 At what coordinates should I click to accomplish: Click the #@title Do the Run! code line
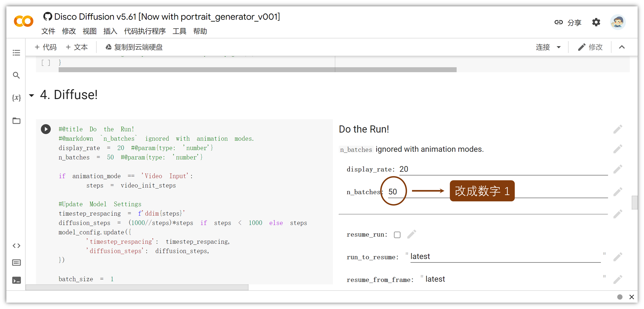(96, 129)
